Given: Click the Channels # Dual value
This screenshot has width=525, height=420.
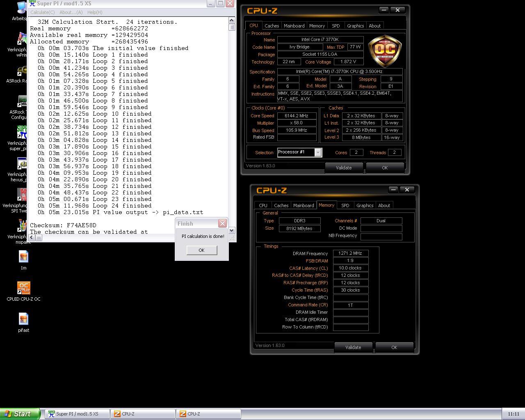Looking at the screenshot, I should (381, 221).
